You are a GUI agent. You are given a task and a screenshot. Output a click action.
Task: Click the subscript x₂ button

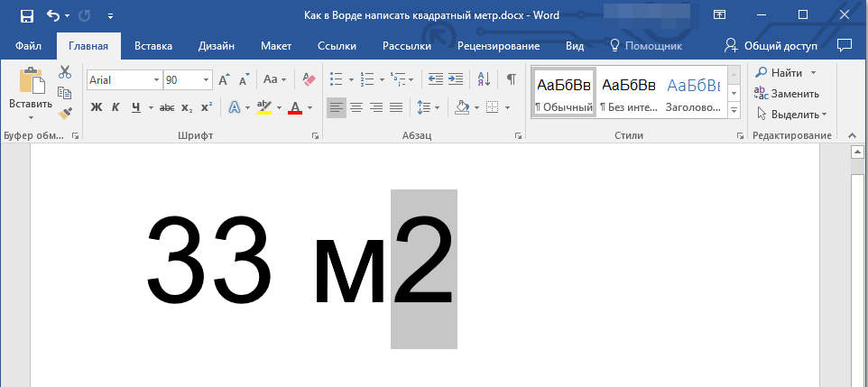pos(187,107)
